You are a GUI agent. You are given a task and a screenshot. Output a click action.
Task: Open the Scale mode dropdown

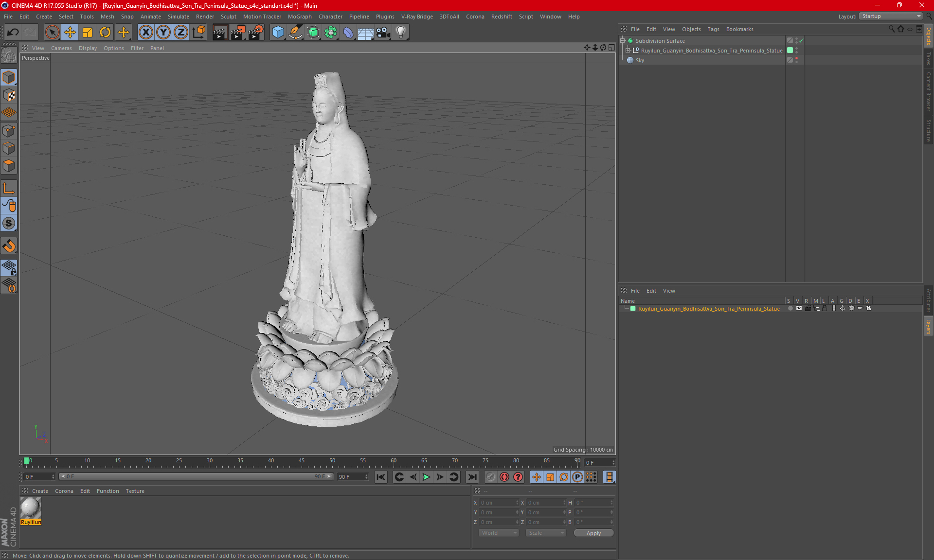coord(546,533)
